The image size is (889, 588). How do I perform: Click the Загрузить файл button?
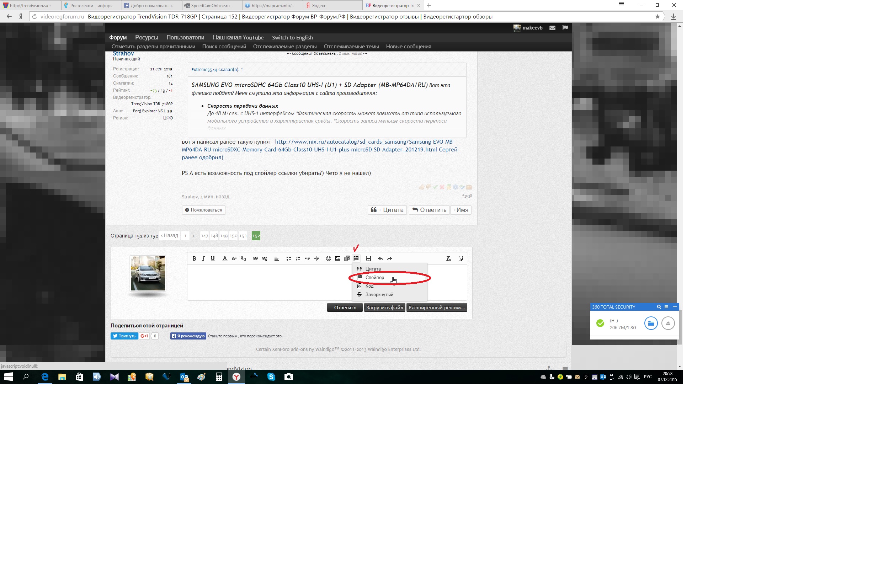384,308
